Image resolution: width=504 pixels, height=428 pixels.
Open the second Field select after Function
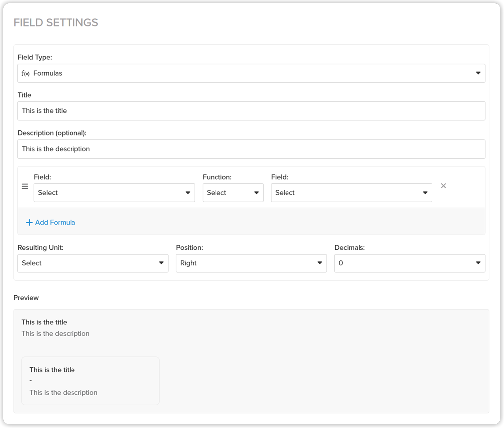click(x=352, y=193)
